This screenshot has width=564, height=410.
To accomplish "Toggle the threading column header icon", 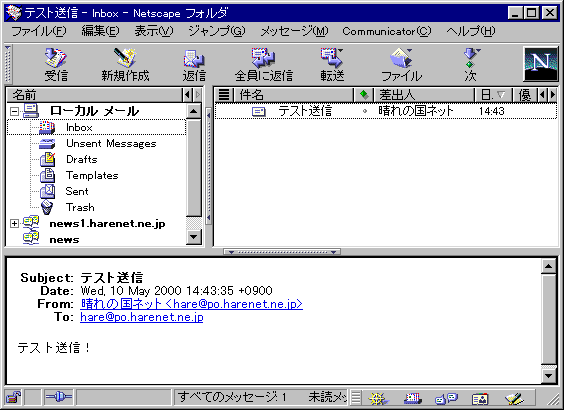I will tap(224, 95).
